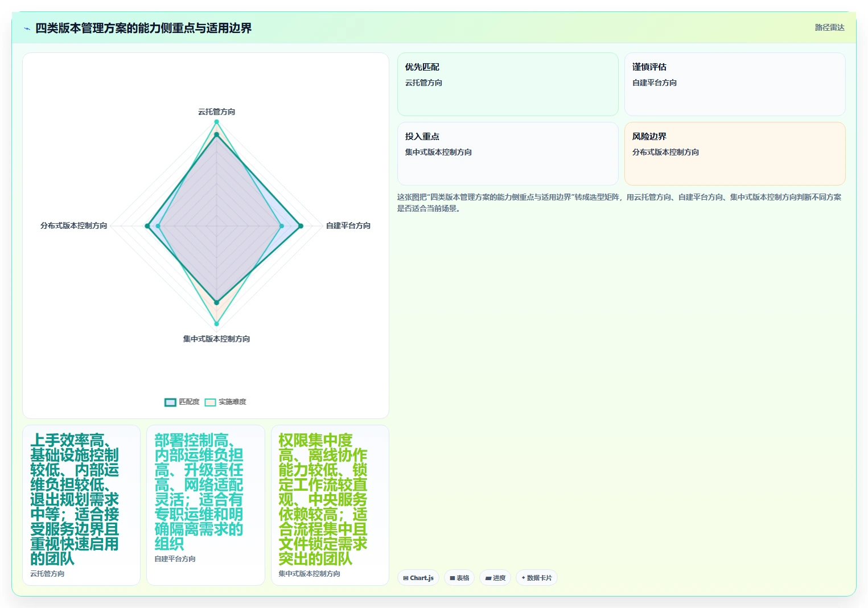Click the leftmost 匹配度 radar data point
Image resolution: width=868 pixels, height=608 pixels.
point(147,226)
